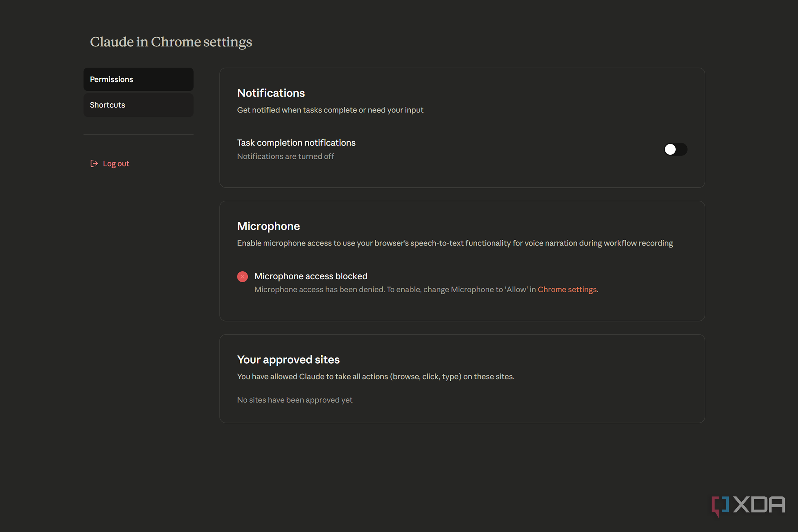Click the 'Task completion notifications' label
This screenshot has height=532, width=798.
pyautogui.click(x=296, y=142)
